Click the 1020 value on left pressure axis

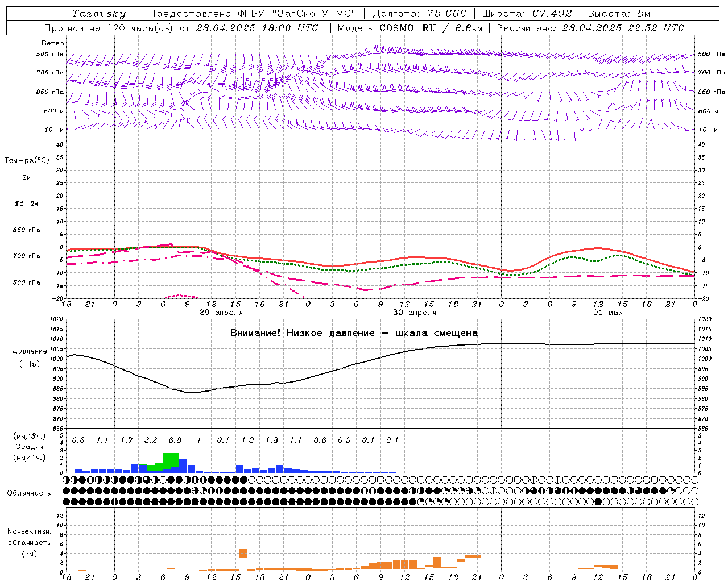click(56, 319)
